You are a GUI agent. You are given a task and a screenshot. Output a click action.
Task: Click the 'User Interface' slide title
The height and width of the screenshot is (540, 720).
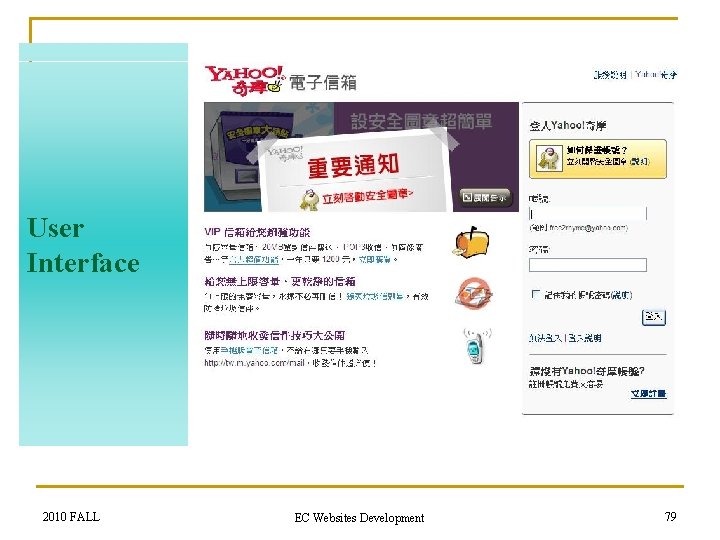[x=83, y=245]
